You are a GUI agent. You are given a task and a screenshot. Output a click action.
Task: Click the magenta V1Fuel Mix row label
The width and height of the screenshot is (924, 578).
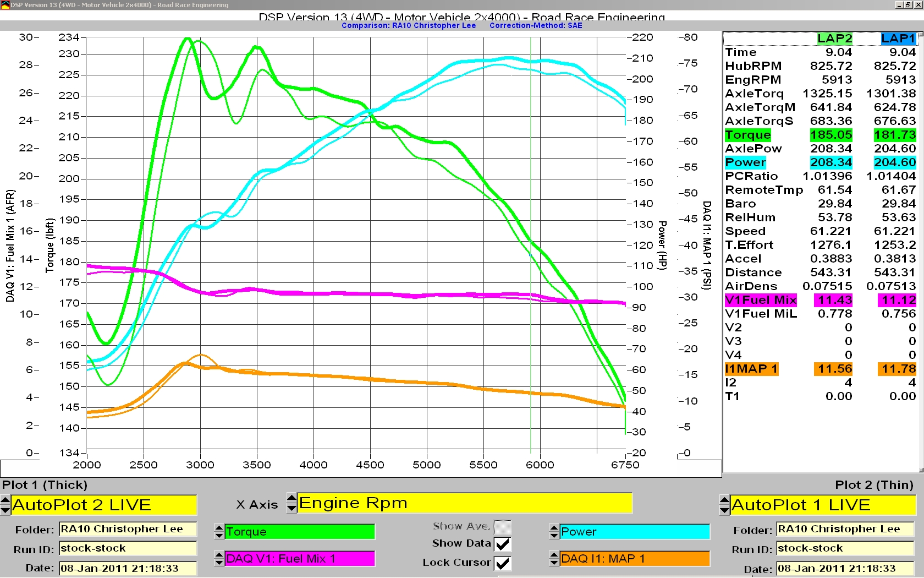(x=761, y=300)
